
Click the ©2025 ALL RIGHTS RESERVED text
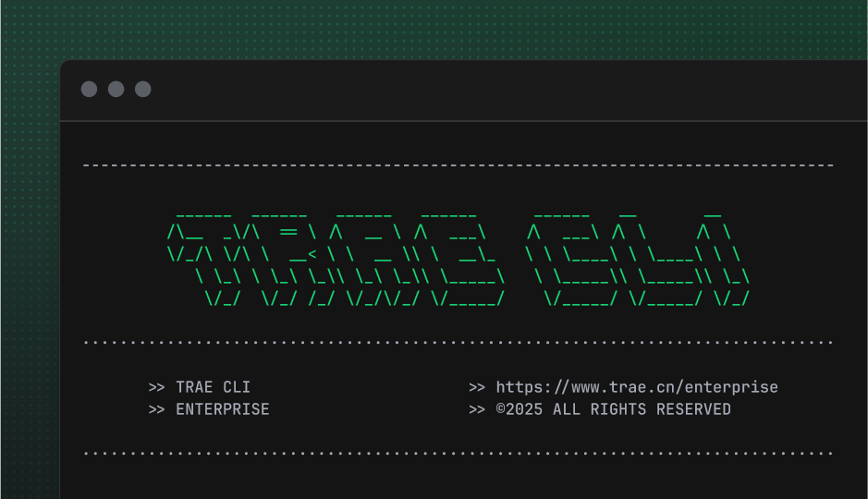613,408
